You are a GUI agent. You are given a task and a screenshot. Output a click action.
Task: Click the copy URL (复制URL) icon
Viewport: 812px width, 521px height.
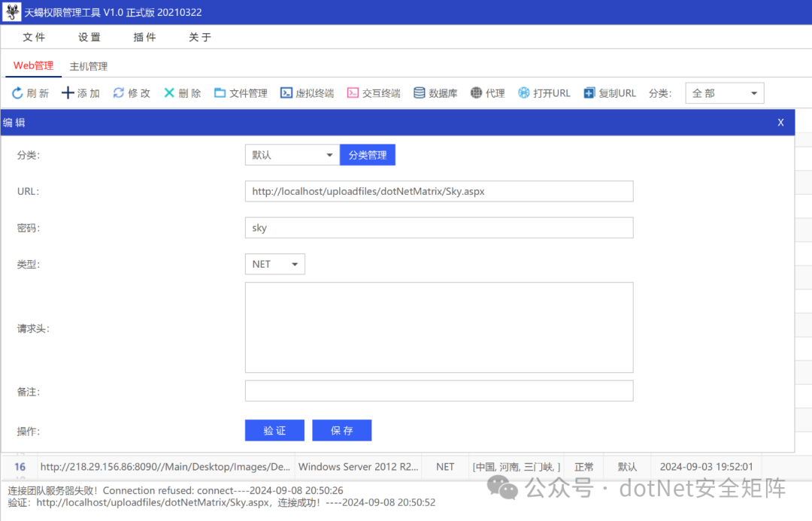(x=589, y=93)
